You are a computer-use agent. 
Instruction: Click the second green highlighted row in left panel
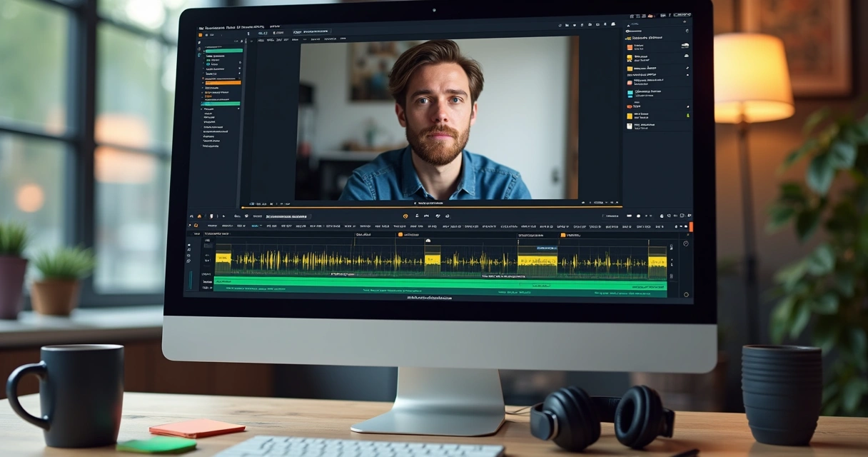pos(221,104)
